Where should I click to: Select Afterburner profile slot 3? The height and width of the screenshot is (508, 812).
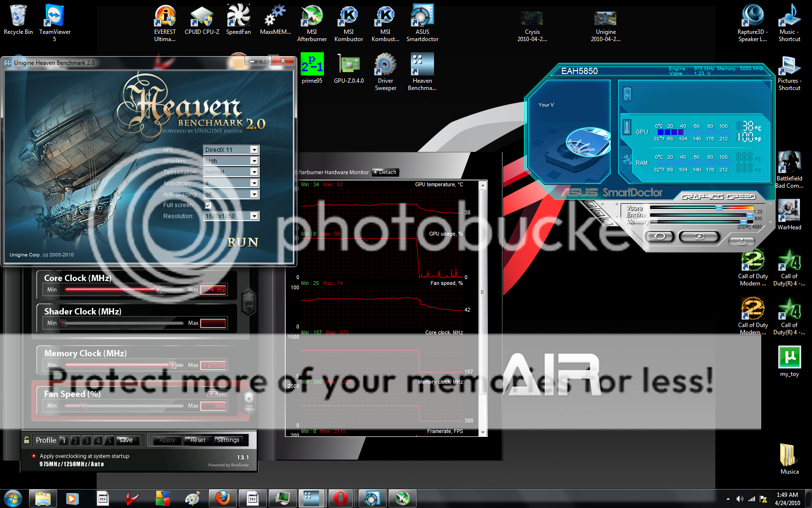[87, 440]
